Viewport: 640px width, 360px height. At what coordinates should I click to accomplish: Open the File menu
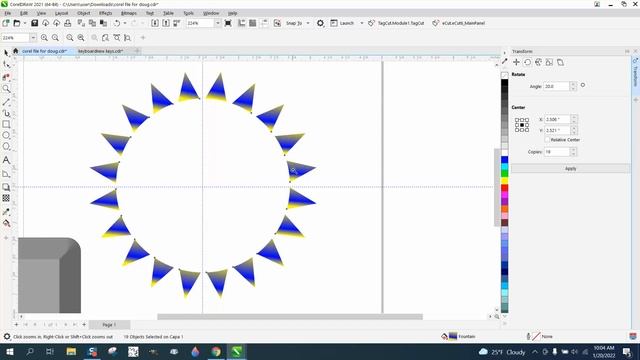tap(8, 13)
